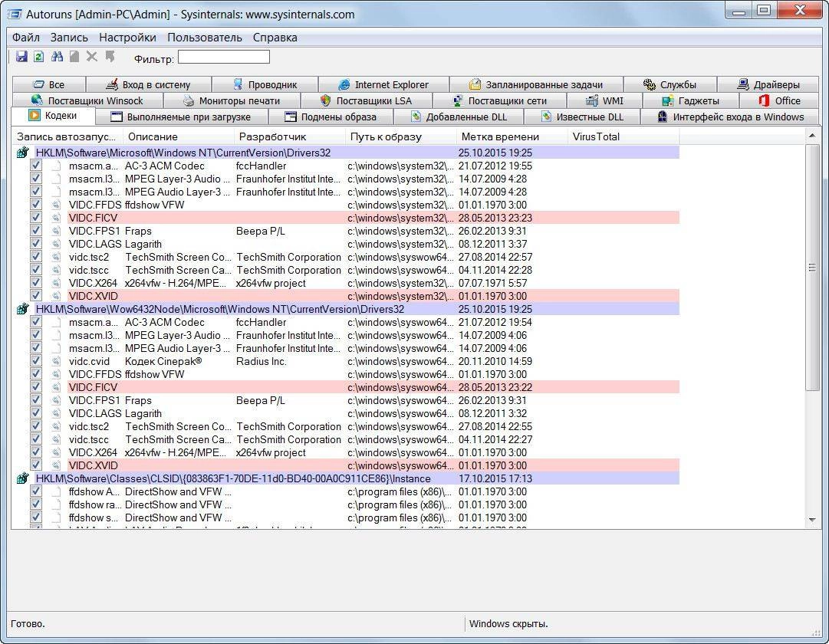This screenshot has width=829, height=644.
Task: Open the Запланированные задачи tab
Action: pos(537,84)
